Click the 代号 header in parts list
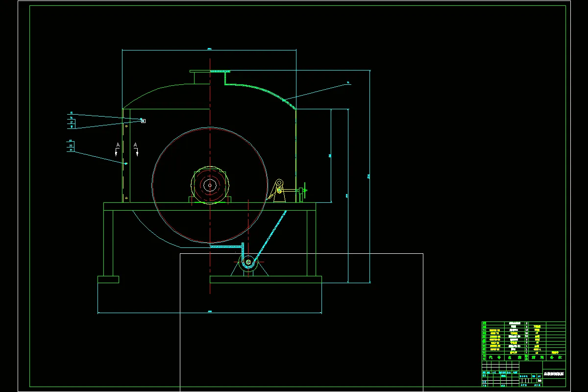The image size is (588, 392). (x=495, y=358)
